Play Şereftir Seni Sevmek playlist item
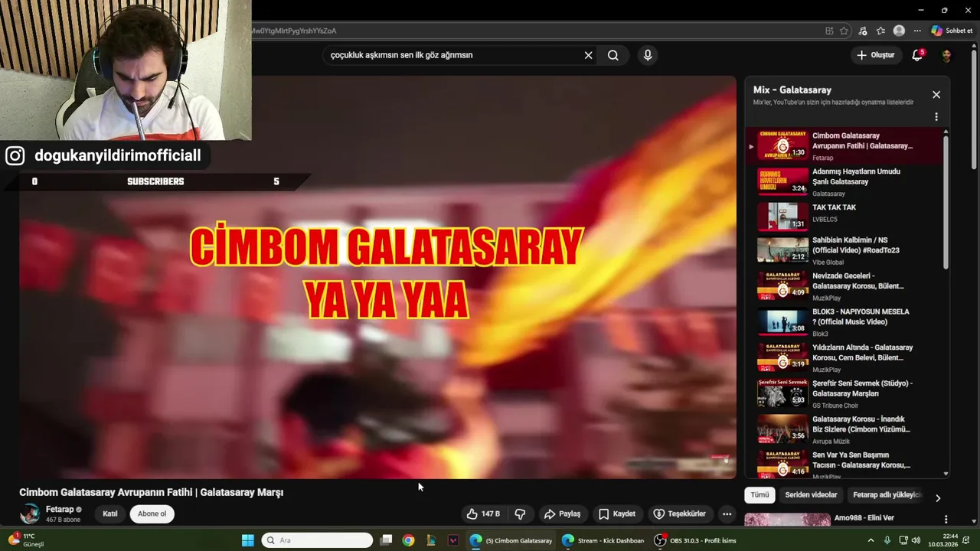 pyautogui.click(x=844, y=396)
